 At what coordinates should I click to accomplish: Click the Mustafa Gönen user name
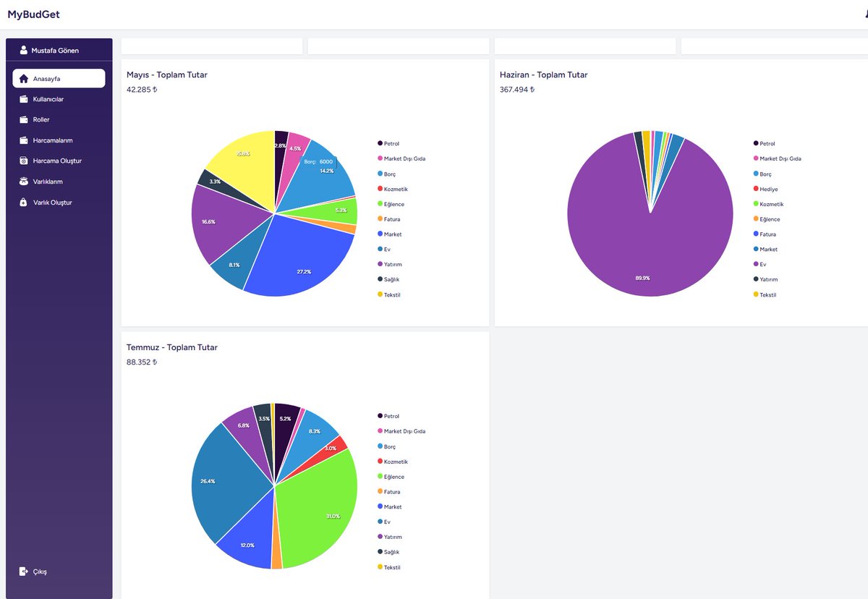(x=55, y=51)
